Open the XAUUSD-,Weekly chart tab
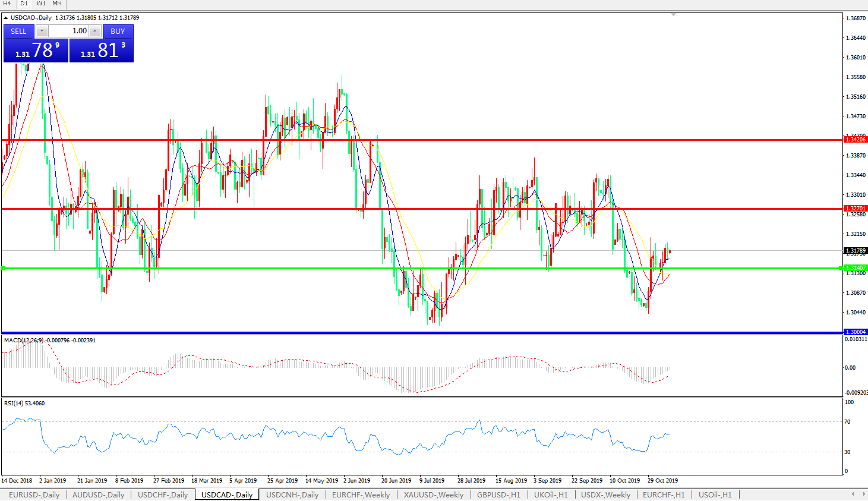 tap(433, 494)
